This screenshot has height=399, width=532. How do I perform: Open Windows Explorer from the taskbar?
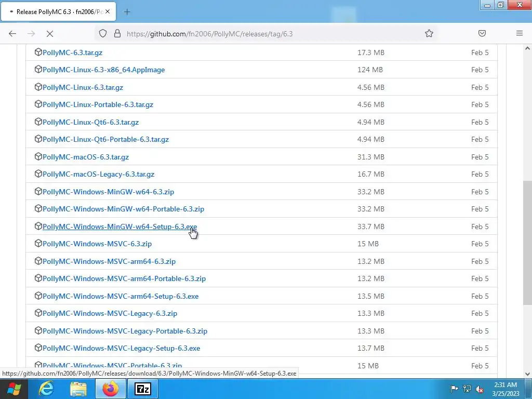coord(78,389)
